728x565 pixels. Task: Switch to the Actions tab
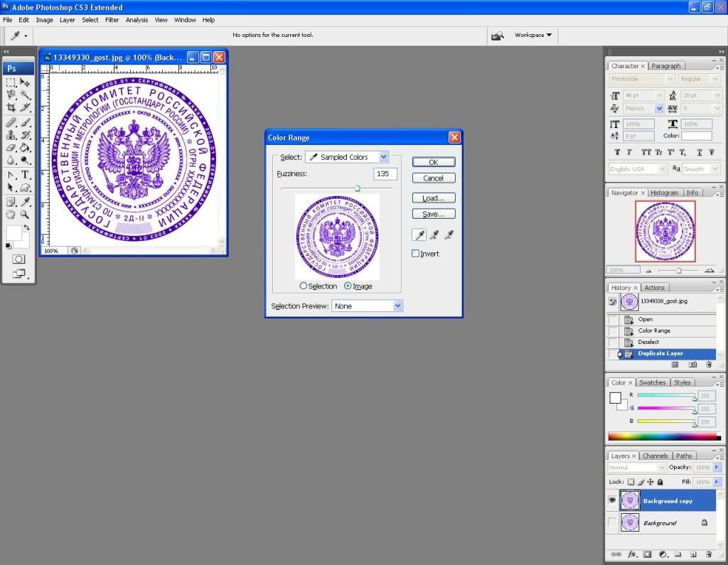654,288
